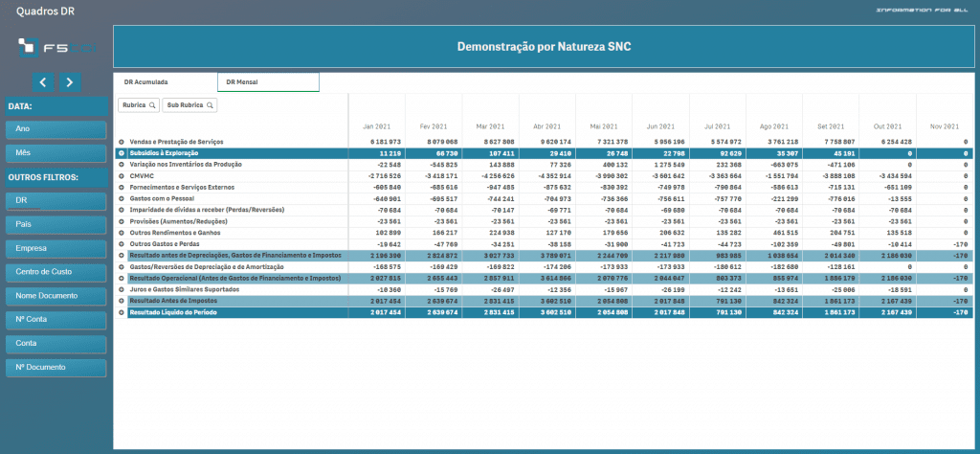
Task: Click the Out 2021 column header
Action: [x=887, y=126]
